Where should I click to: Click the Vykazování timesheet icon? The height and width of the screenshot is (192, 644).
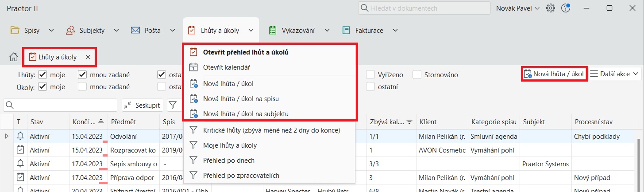click(273, 31)
